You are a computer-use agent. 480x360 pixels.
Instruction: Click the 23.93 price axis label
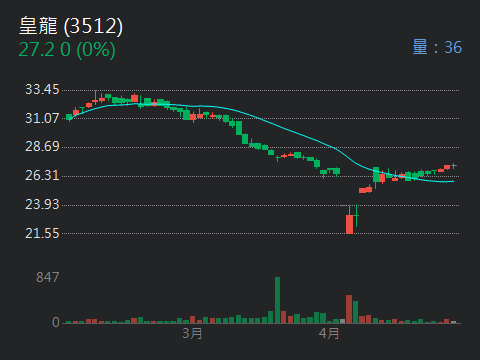pos(42,204)
